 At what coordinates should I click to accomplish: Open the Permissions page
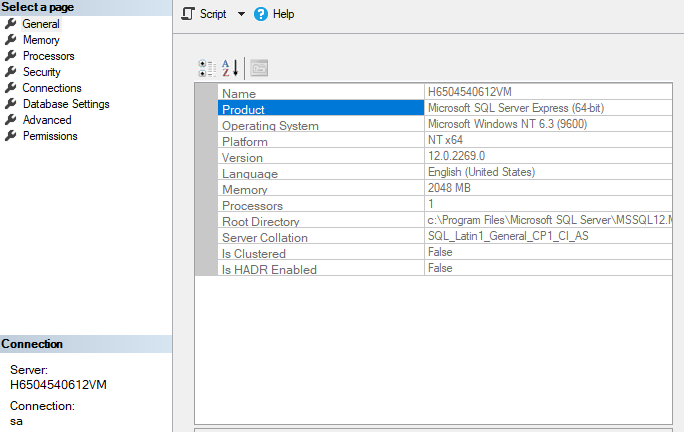(50, 136)
